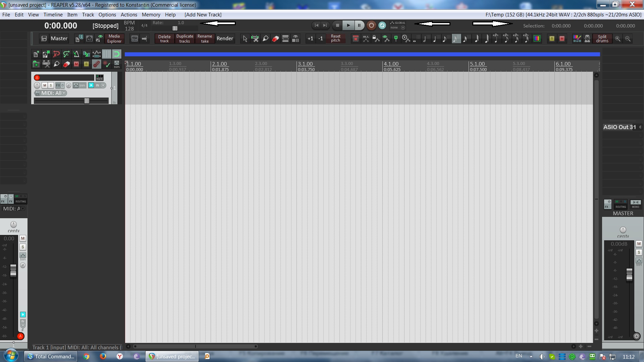Toggle the repeat loop button
Viewport: 644px width, 362px height.
[x=382, y=25]
